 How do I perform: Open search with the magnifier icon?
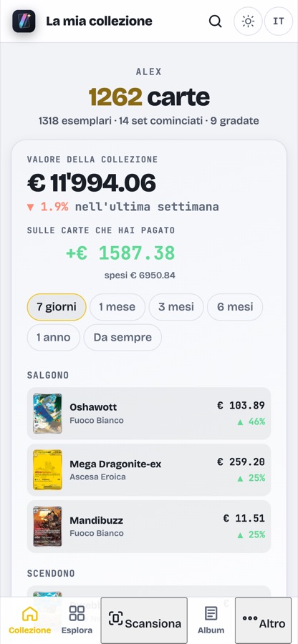[215, 21]
